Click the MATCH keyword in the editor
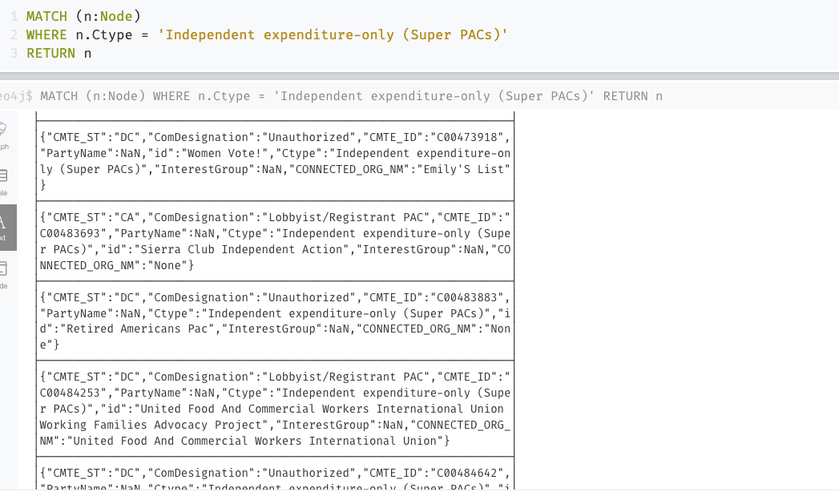The height and width of the screenshot is (504, 839). 50,15
